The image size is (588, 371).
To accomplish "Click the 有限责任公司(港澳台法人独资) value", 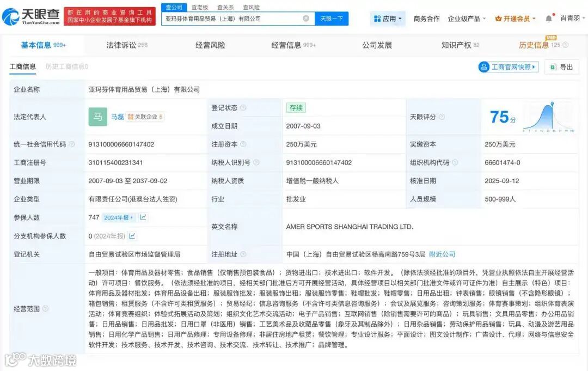I will 133,199.
